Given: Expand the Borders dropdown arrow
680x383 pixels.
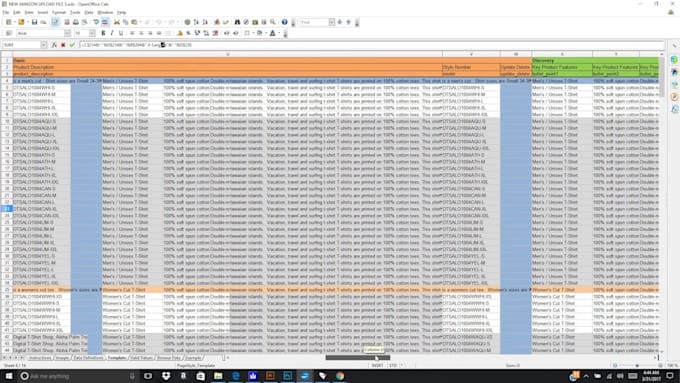Looking at the screenshot, I should (253, 33).
